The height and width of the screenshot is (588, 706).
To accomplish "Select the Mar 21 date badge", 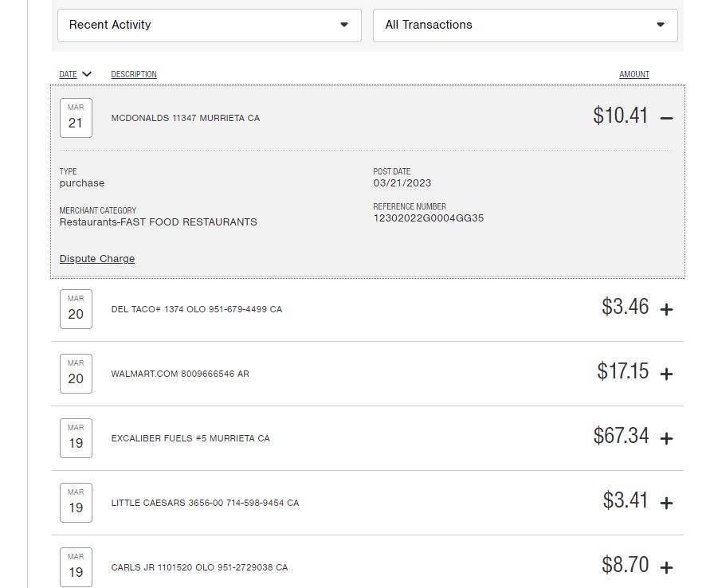I will (76, 116).
